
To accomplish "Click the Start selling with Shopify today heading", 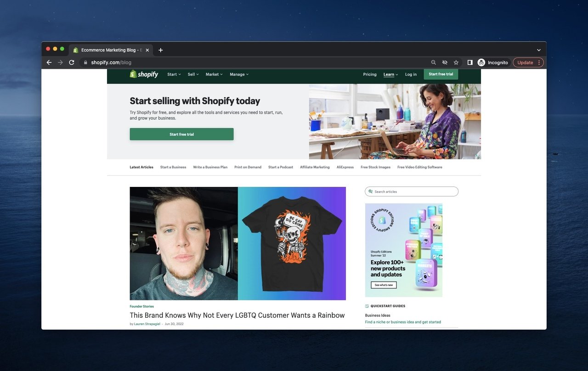I will pos(195,101).
